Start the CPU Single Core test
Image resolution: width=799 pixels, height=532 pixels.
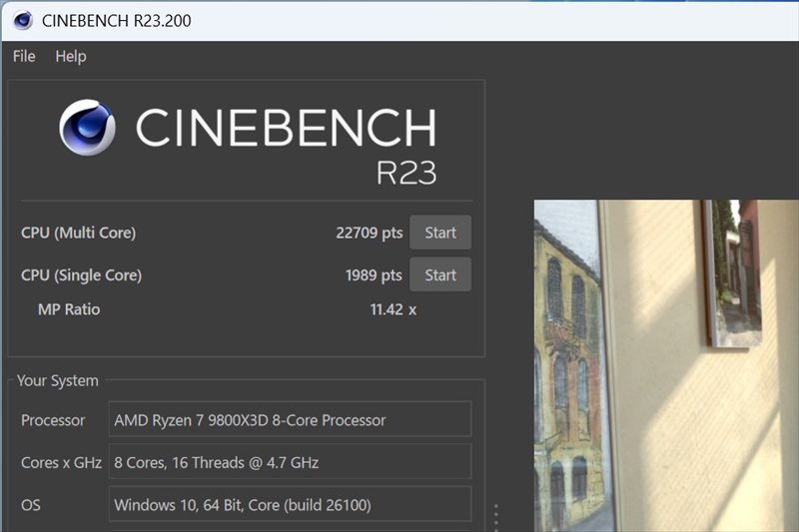[440, 274]
